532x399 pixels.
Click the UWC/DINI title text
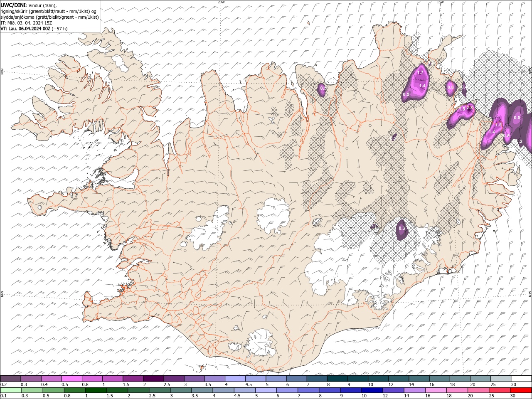pos(13,5)
